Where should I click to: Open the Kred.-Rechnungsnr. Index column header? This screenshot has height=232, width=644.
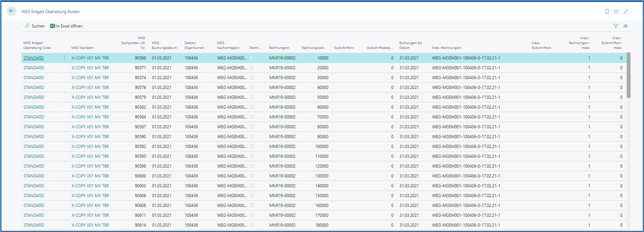point(579,43)
